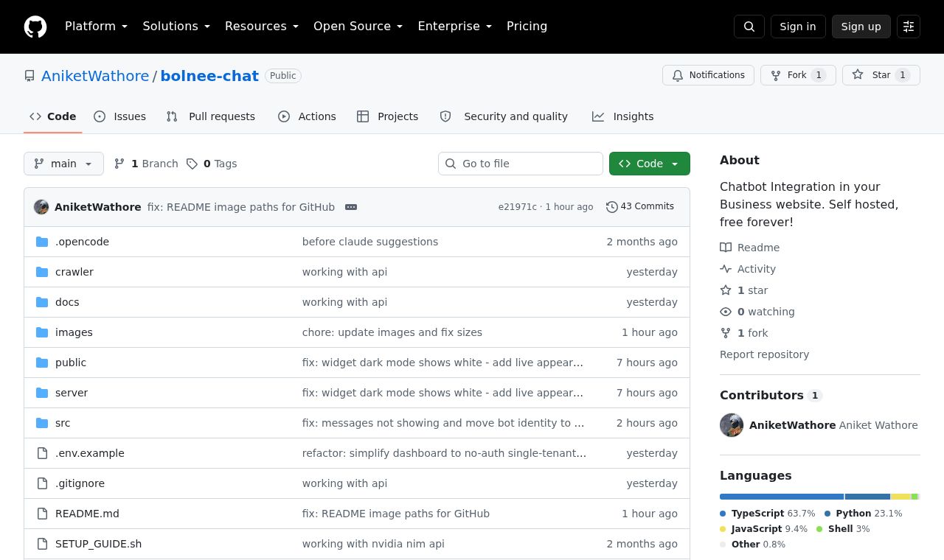944x560 pixels.
Task: Switch to the Insights tab
Action: tap(622, 116)
